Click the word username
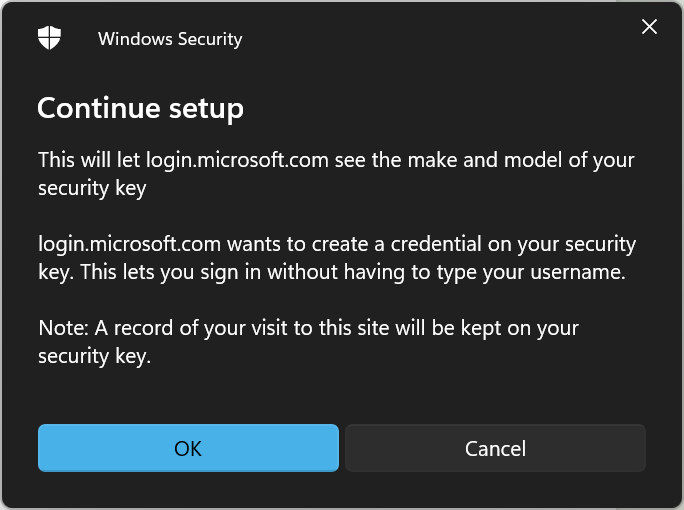684x510 pixels. (578, 272)
